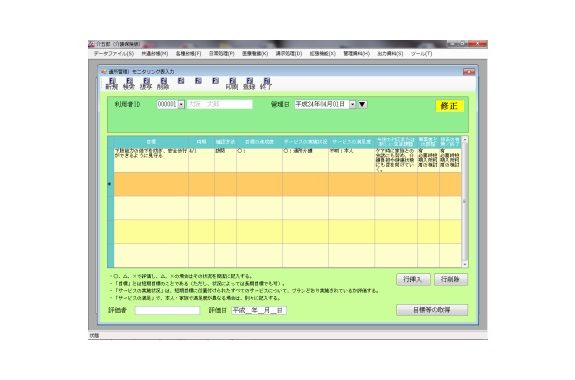Click the F10 終了 (Exit) toolbar icon
575x380 pixels.
click(x=266, y=84)
